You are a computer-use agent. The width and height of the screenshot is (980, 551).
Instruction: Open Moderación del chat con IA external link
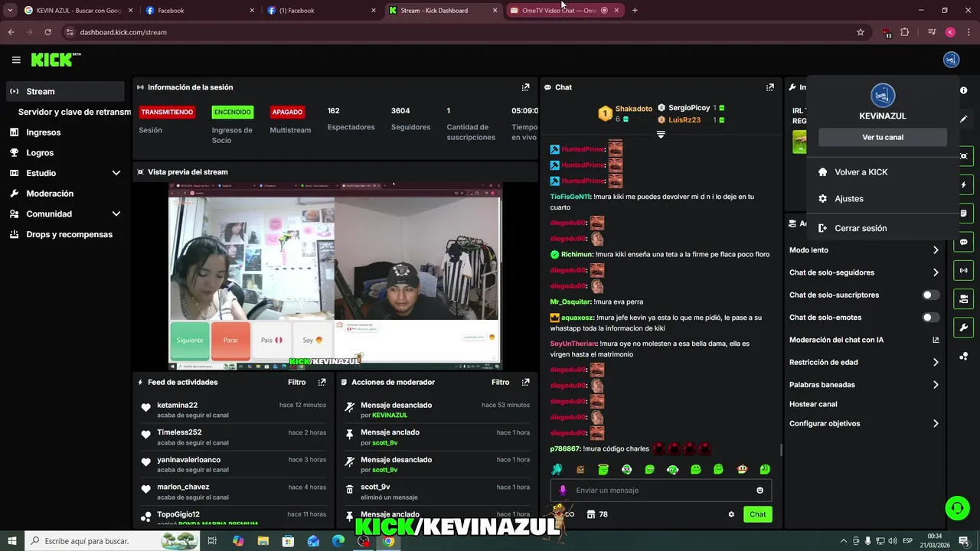coord(935,340)
